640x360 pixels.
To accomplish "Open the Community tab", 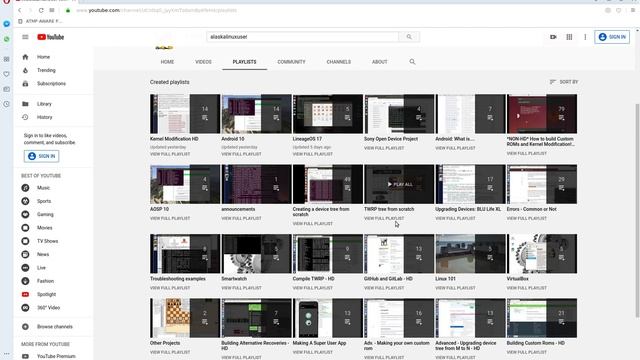I will pos(291,62).
